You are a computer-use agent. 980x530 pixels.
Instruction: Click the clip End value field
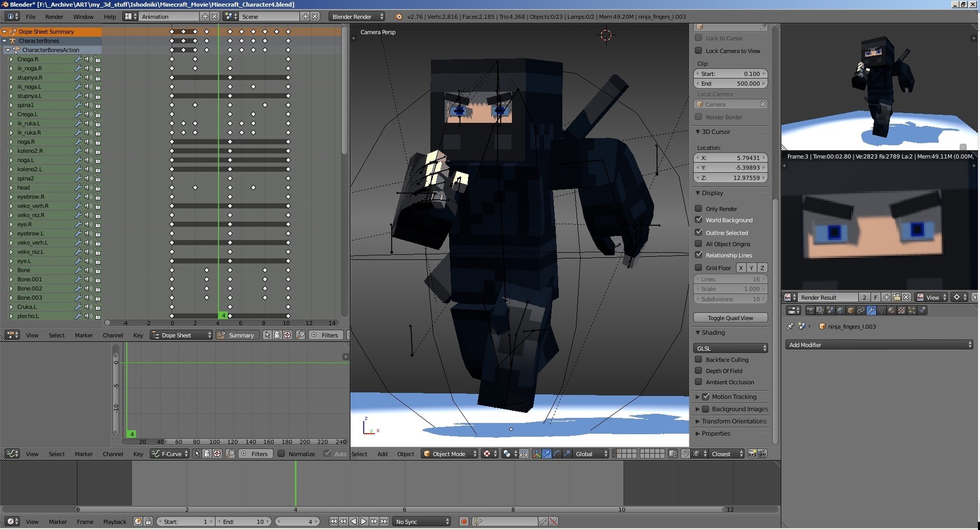(730, 83)
